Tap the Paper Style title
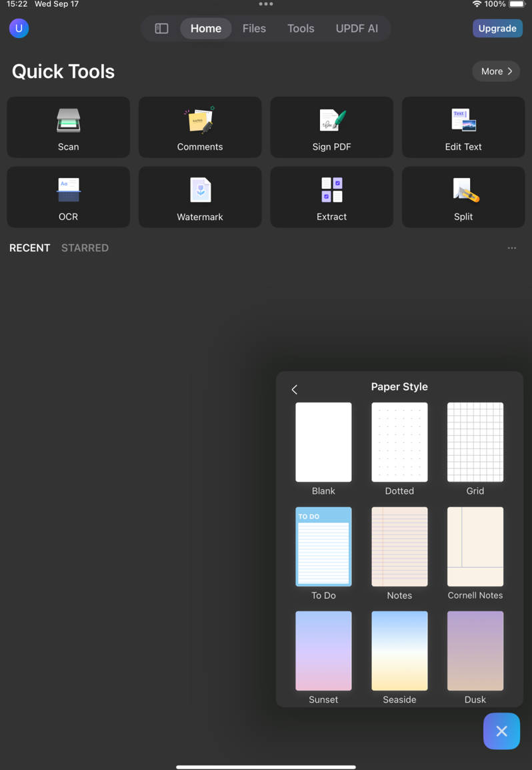The width and height of the screenshot is (532, 770). click(399, 387)
